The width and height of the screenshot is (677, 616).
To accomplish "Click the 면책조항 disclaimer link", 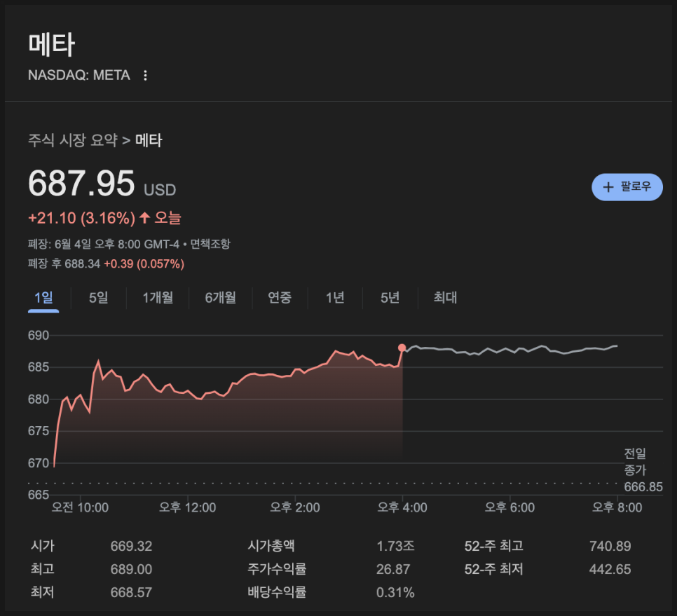I will point(210,244).
